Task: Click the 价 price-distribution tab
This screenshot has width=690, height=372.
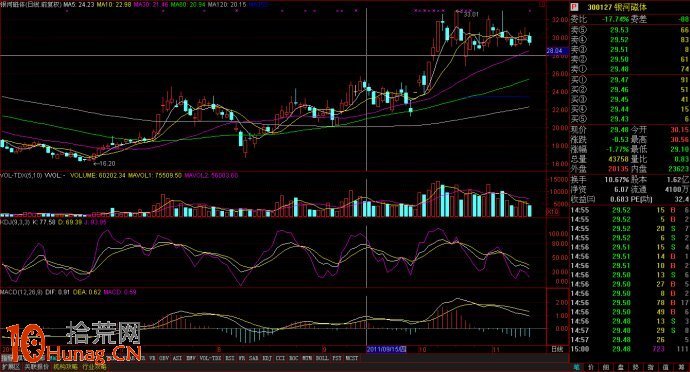Action: point(591,367)
